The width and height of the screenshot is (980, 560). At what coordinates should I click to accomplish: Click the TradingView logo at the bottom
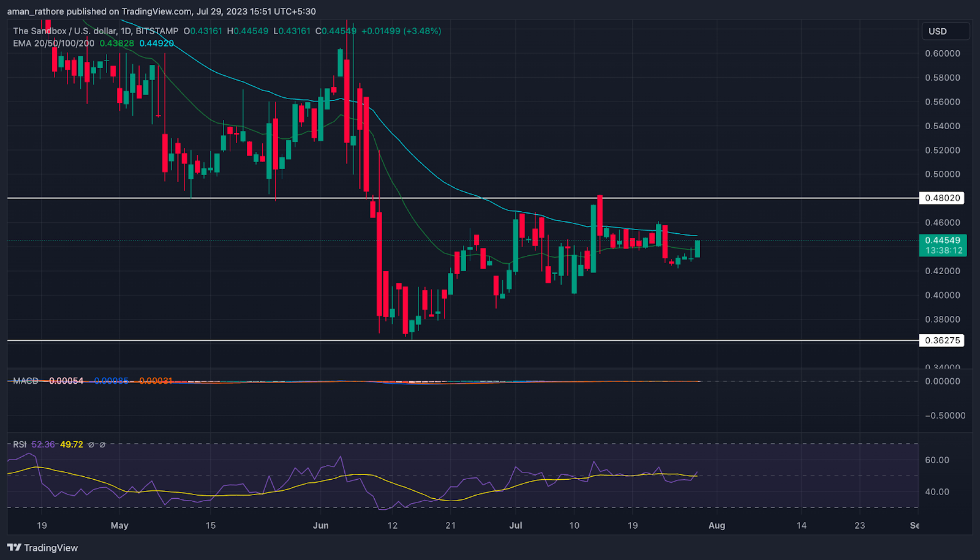point(42,548)
